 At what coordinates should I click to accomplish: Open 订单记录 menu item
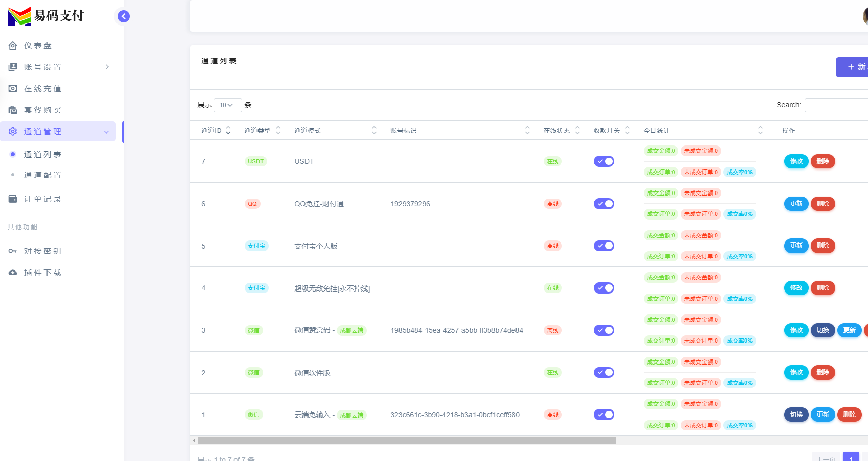click(58, 199)
